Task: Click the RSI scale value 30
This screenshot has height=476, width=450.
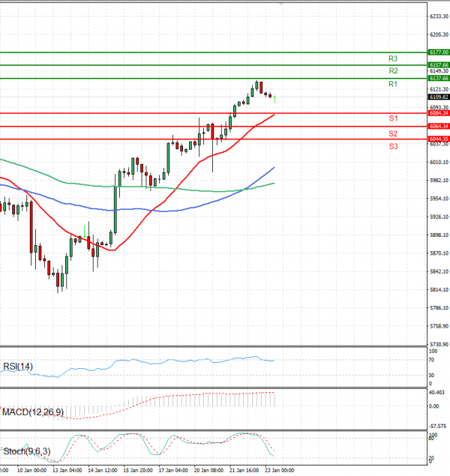Action: pos(431,376)
